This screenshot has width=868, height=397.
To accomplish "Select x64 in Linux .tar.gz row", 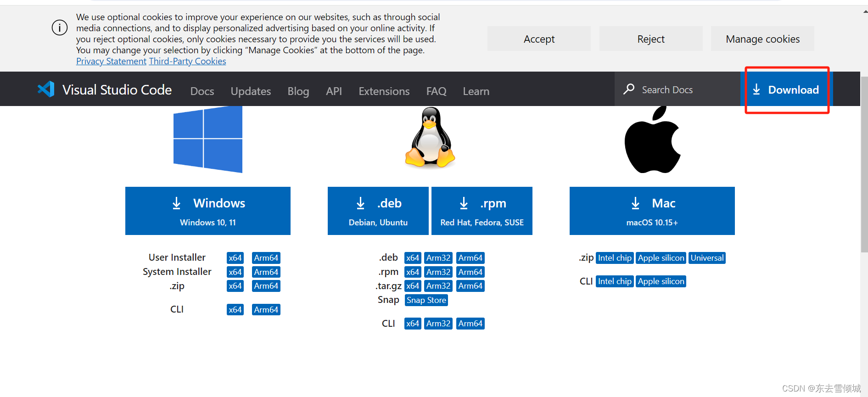I will tap(413, 286).
